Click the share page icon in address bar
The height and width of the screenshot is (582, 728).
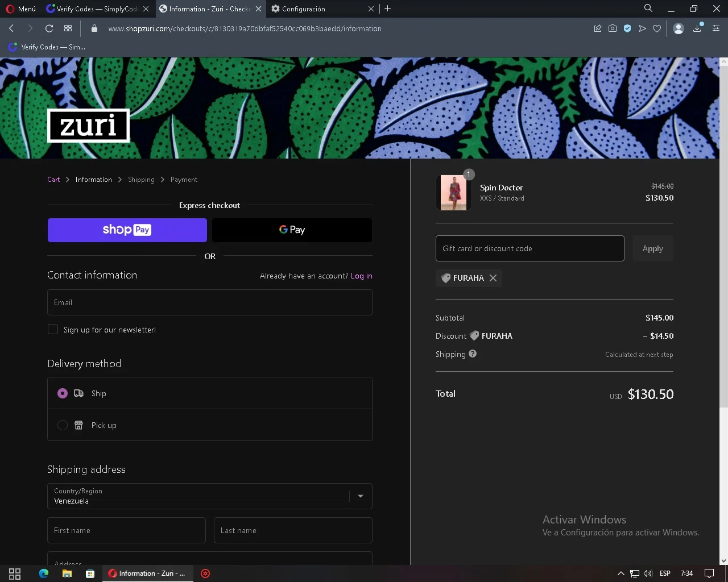[598, 28]
